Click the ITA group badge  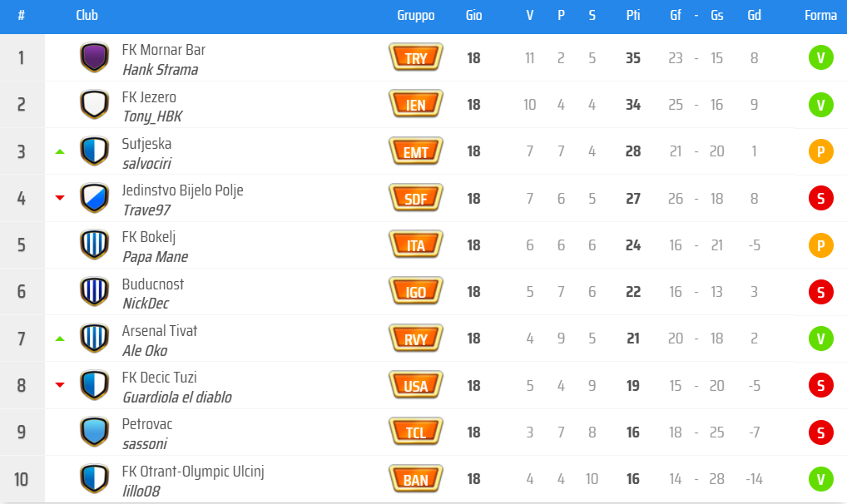tap(416, 245)
